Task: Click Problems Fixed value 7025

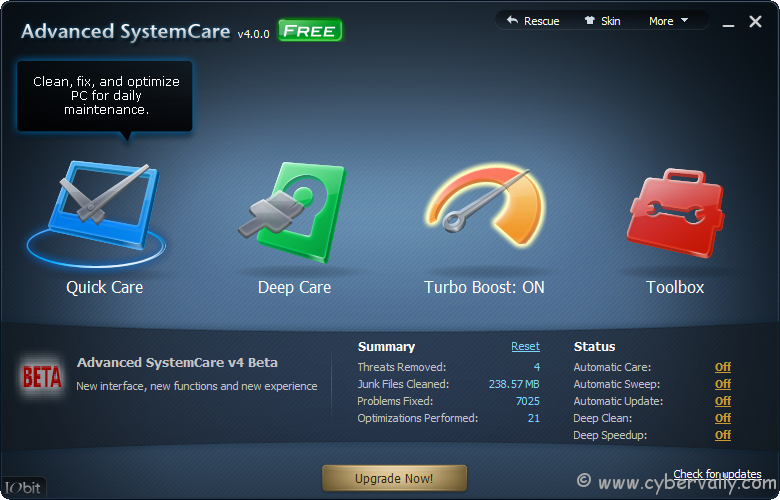Action: click(528, 401)
